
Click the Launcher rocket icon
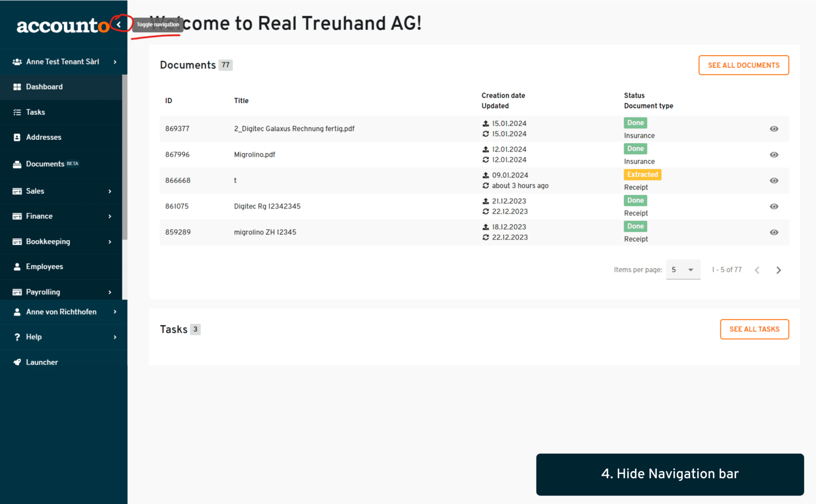[17, 363]
